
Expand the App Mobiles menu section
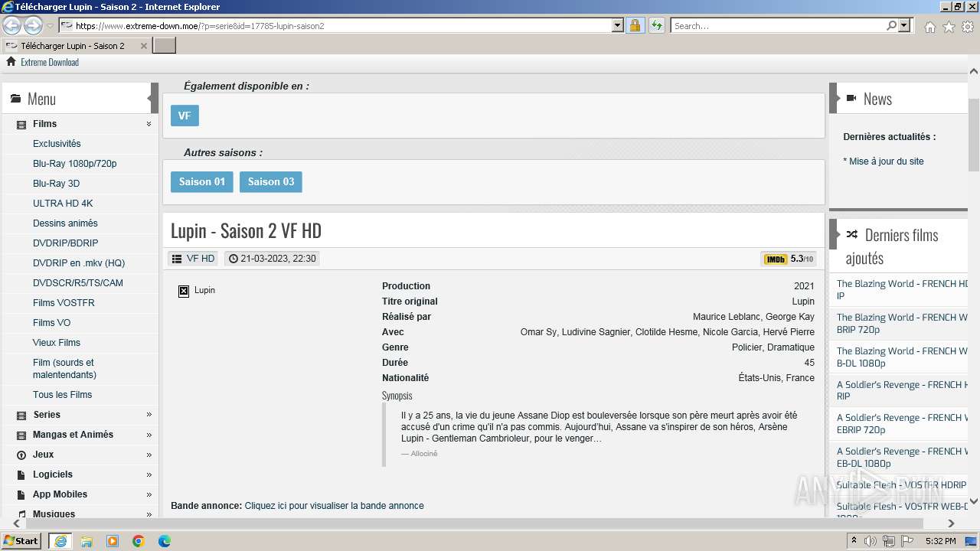point(149,494)
